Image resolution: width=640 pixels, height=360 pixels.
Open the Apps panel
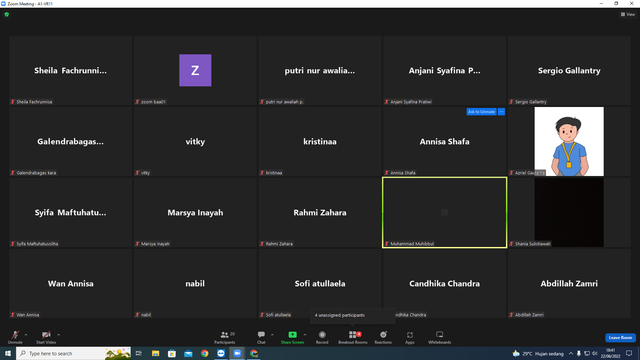(410, 337)
